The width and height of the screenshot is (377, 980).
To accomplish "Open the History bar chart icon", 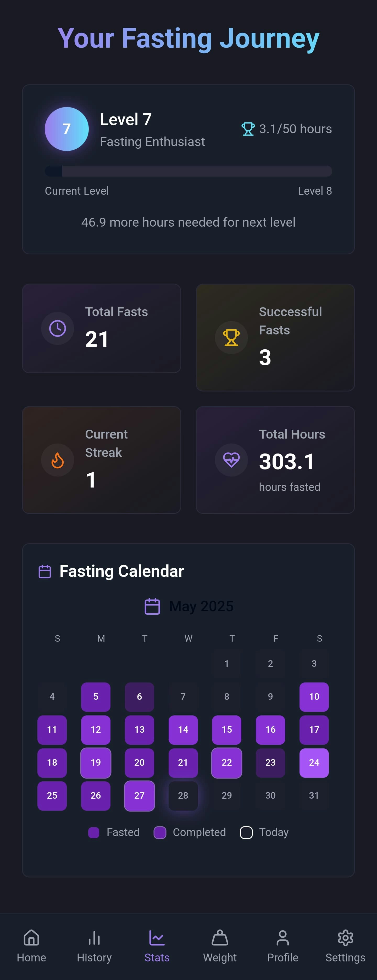I will click(x=94, y=938).
